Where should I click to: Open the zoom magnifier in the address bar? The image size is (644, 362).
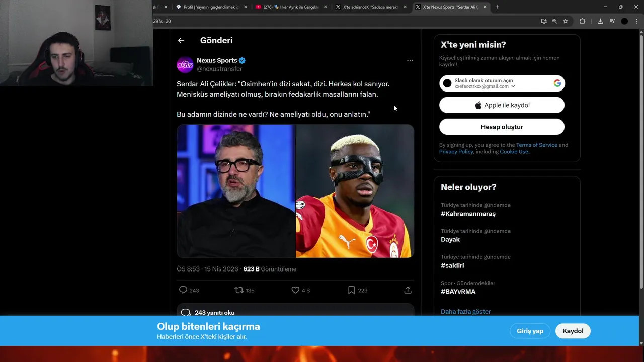tap(554, 21)
